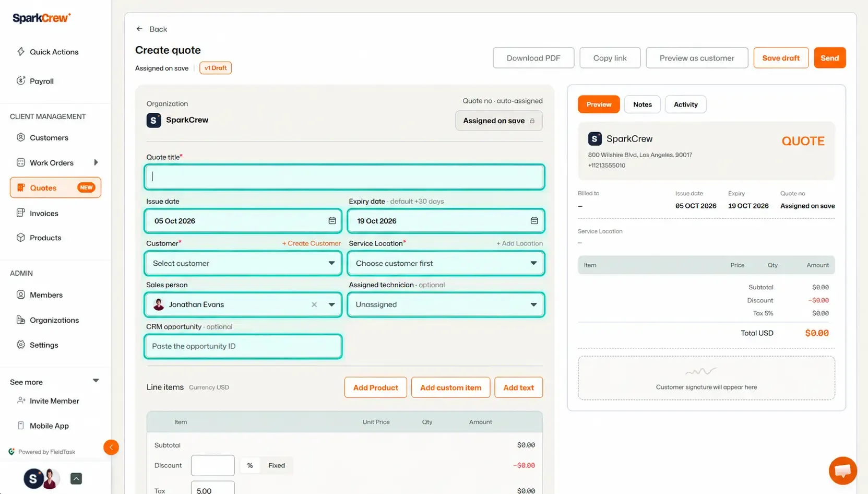Clear Jonathan Evans sales person selection
The height and width of the screenshot is (494, 868).
point(314,304)
